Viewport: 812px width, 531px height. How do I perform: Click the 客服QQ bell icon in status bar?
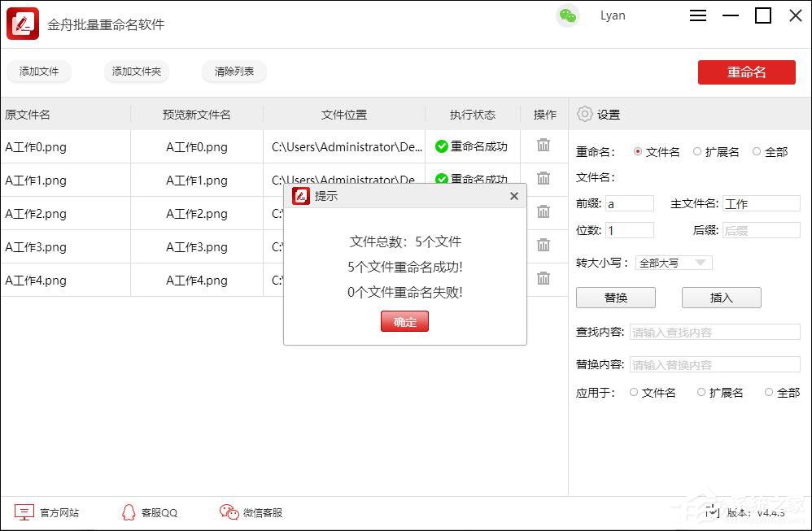(x=128, y=512)
